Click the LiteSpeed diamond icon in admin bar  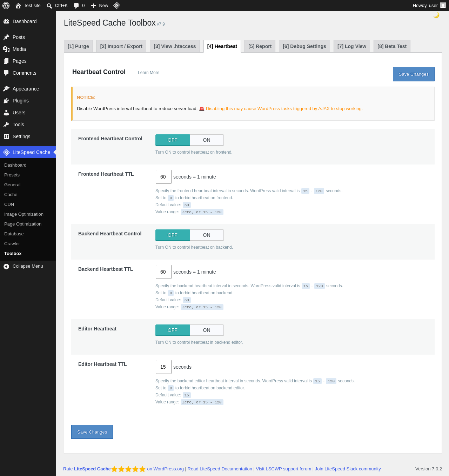tap(117, 5)
